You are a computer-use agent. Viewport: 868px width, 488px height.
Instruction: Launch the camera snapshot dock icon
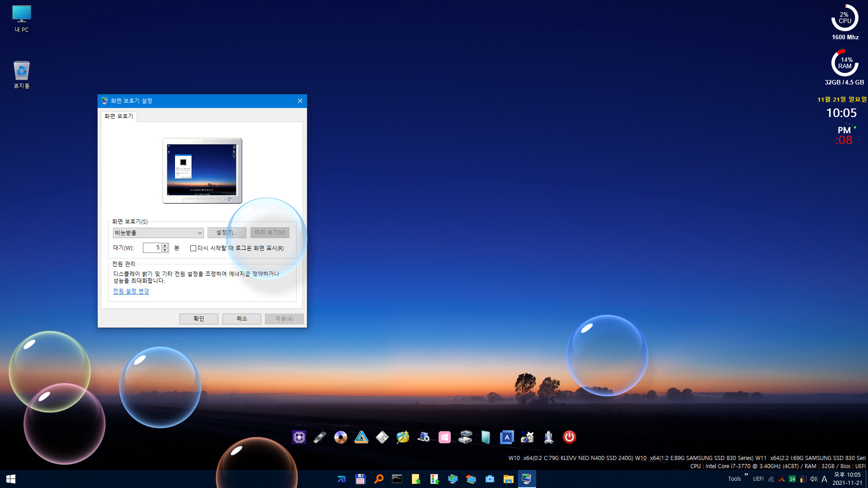[528, 437]
